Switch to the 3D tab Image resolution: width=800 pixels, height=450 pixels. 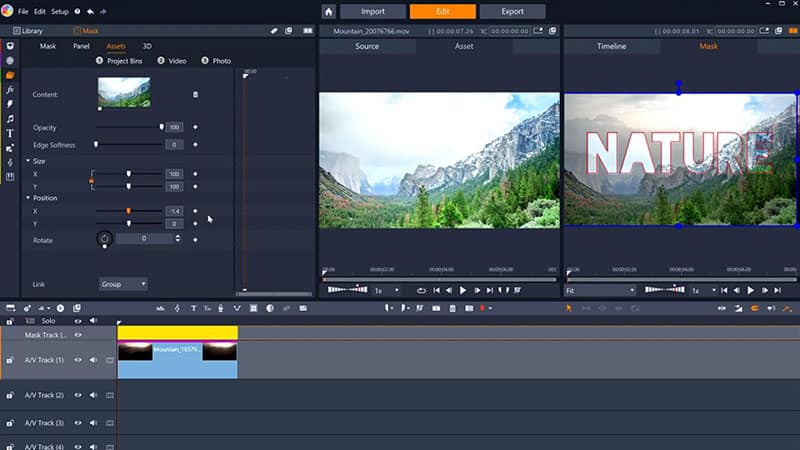(147, 46)
